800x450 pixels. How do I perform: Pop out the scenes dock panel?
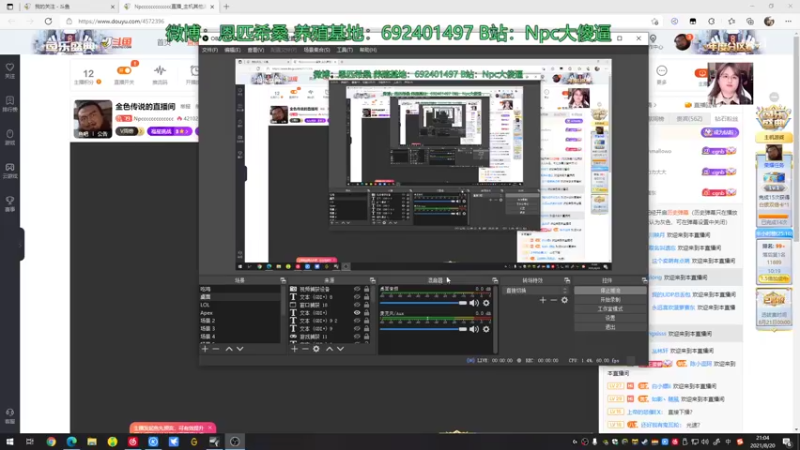(283, 280)
